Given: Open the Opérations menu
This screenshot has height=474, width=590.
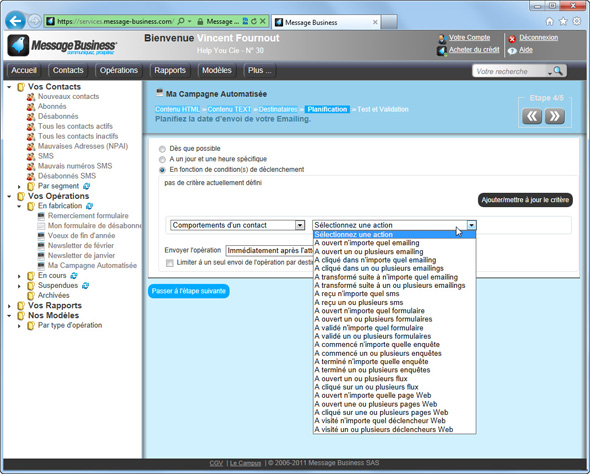Looking at the screenshot, I should [119, 70].
